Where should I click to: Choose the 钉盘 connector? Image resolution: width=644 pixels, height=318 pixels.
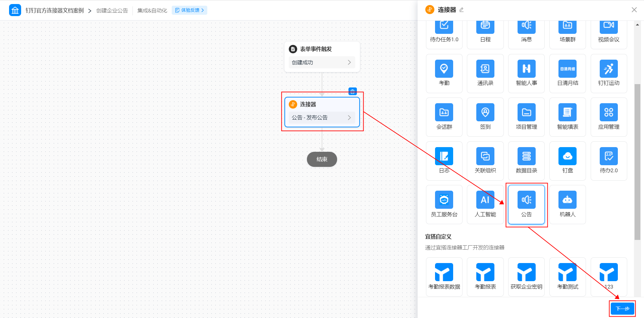568,161
